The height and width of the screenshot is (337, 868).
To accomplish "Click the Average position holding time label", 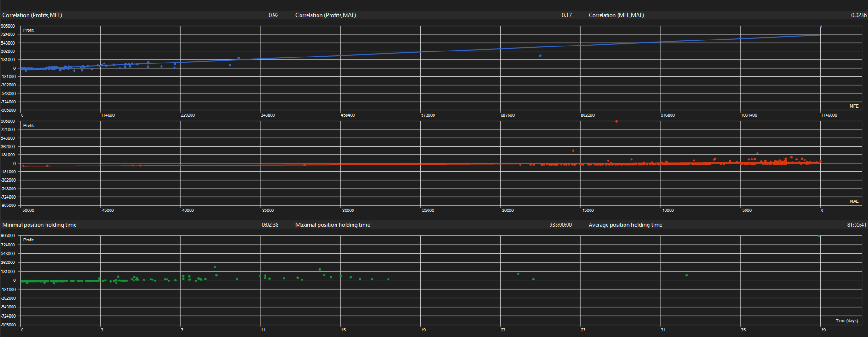I will click(625, 225).
